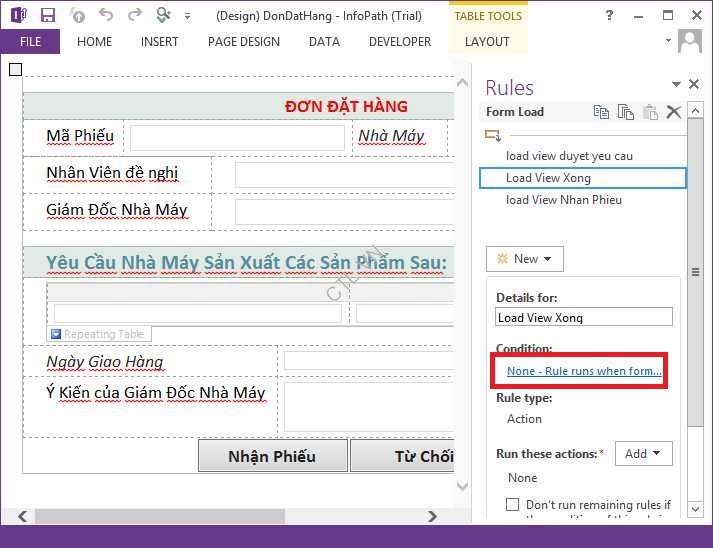Click the Redo arrow icon
This screenshot has height=548, width=713.
[134, 15]
